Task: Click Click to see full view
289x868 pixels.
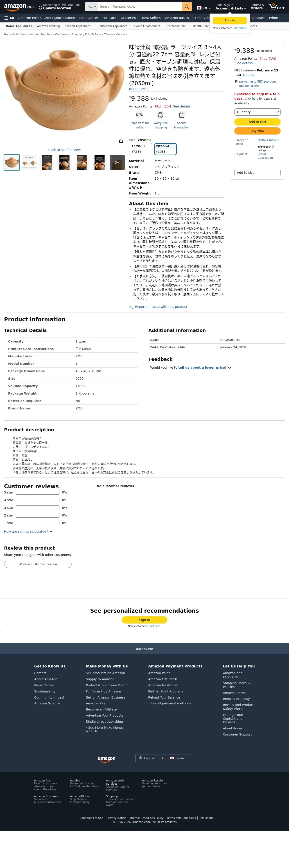Action: pyautogui.click(x=64, y=150)
